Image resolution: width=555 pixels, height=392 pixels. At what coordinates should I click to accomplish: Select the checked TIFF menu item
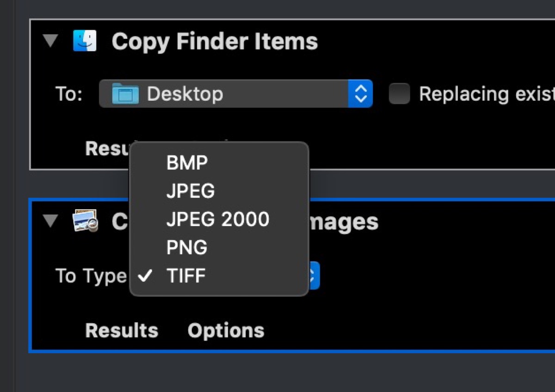(x=219, y=276)
